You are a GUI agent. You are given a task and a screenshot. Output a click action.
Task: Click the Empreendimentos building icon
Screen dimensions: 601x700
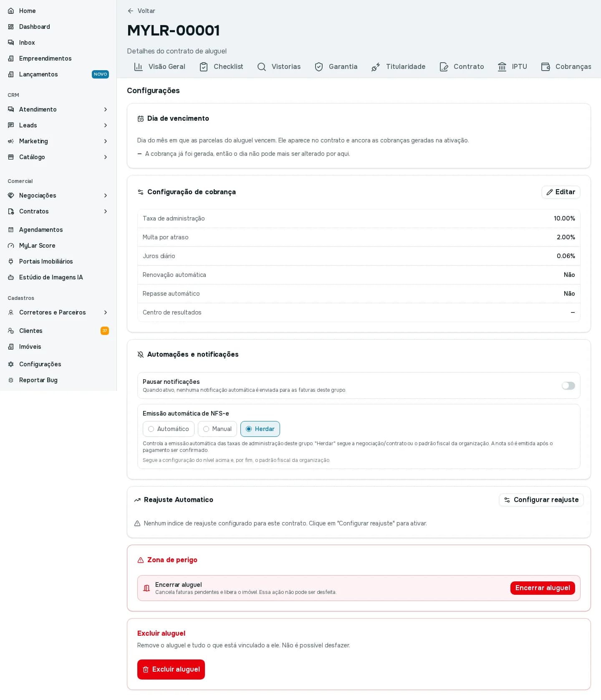pyautogui.click(x=11, y=58)
